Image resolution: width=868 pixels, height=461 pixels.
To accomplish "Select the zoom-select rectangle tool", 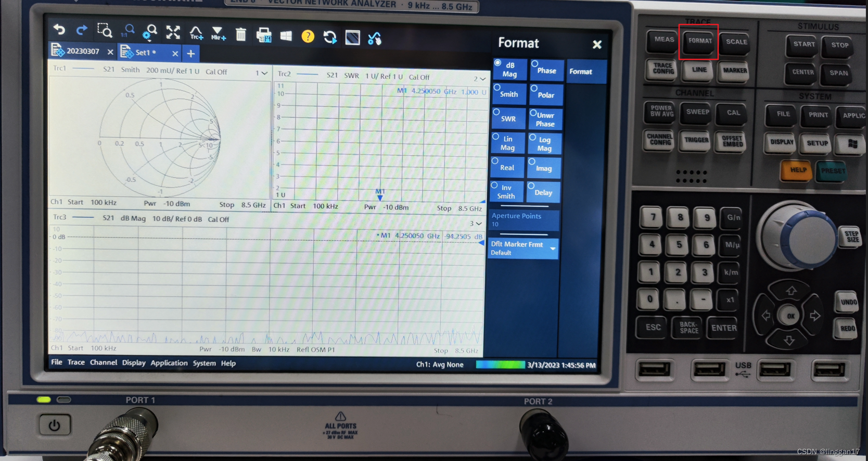I will [105, 31].
